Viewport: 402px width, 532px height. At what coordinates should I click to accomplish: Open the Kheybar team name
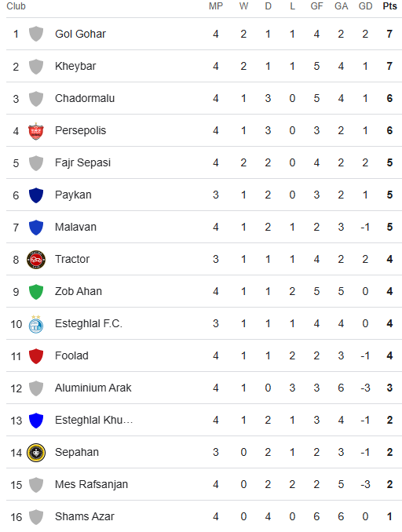coord(75,66)
